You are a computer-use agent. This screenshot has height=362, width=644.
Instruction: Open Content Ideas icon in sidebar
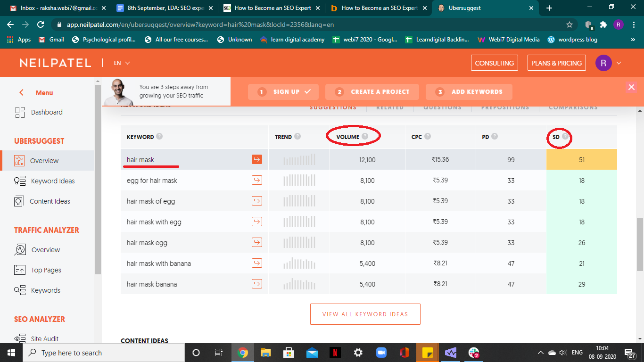(x=19, y=201)
